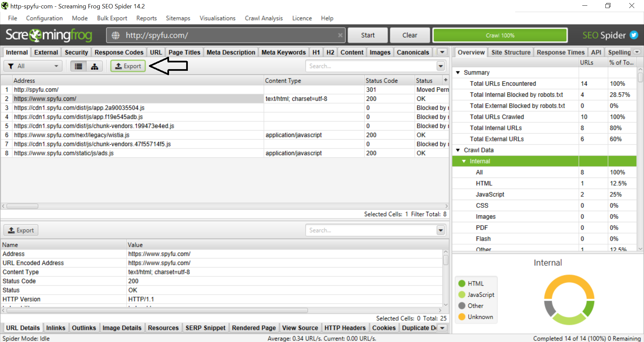644x342 pixels.
Task: Select the ads.js URL row
Action: [x=225, y=153]
